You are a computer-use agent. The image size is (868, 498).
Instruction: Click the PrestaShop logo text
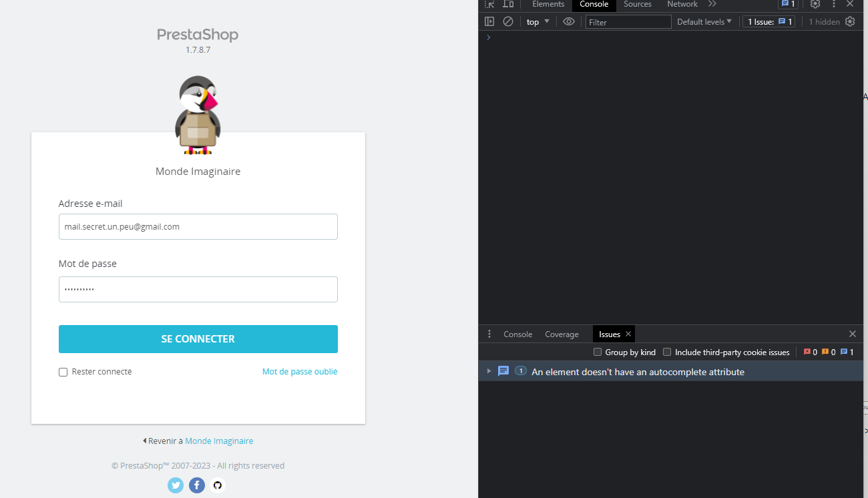(198, 35)
